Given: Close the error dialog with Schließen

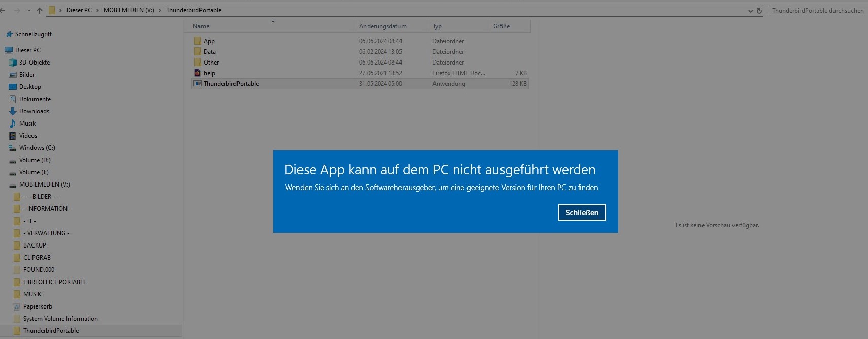Looking at the screenshot, I should (x=582, y=212).
